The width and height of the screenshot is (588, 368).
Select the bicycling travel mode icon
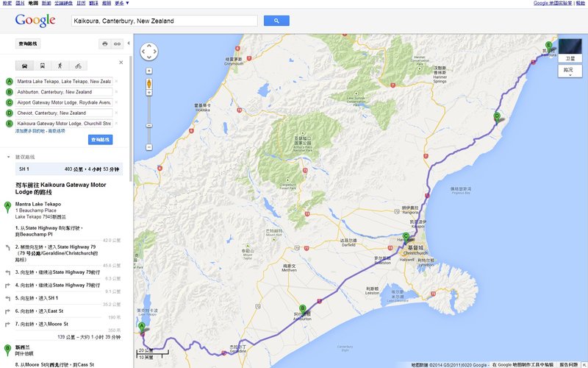(77, 66)
